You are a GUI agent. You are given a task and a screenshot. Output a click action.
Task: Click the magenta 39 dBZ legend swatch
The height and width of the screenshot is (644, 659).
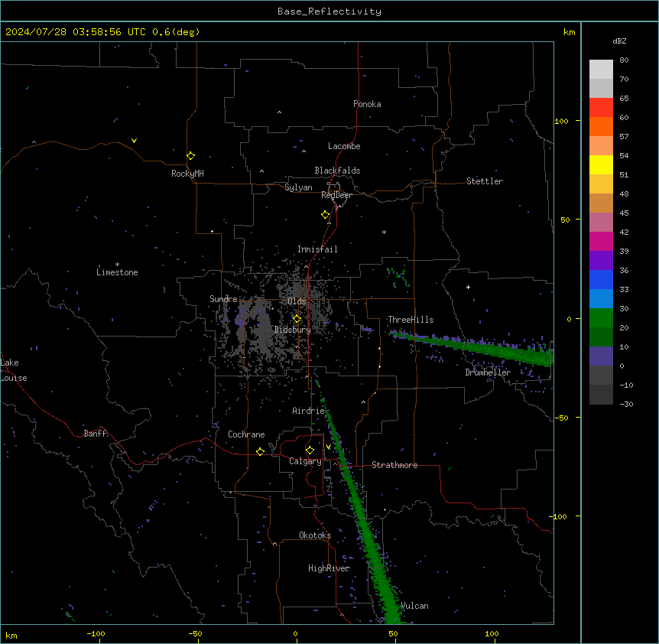[x=601, y=241]
